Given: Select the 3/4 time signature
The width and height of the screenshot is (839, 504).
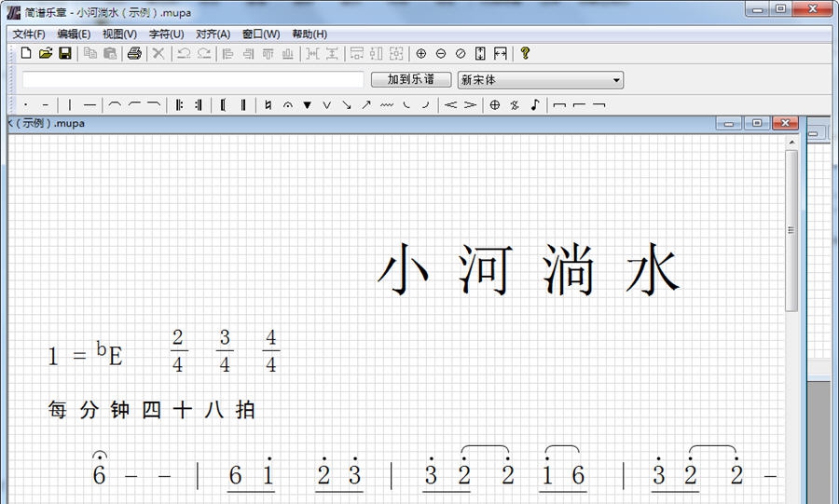Looking at the screenshot, I should point(225,351).
